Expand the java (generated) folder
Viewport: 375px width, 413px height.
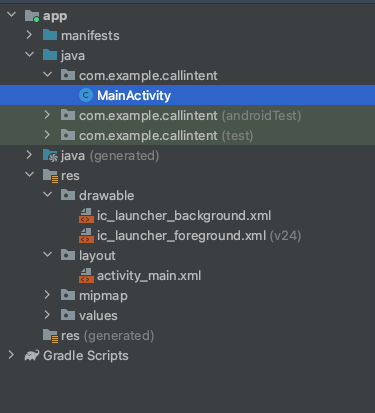point(29,155)
